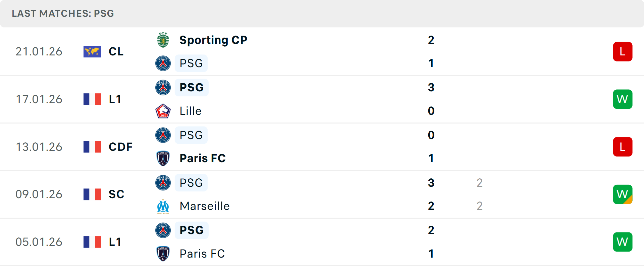Viewport: 644px width, 266px height.
Task: Click the Last Matches: PSG header
Action: pos(63,13)
